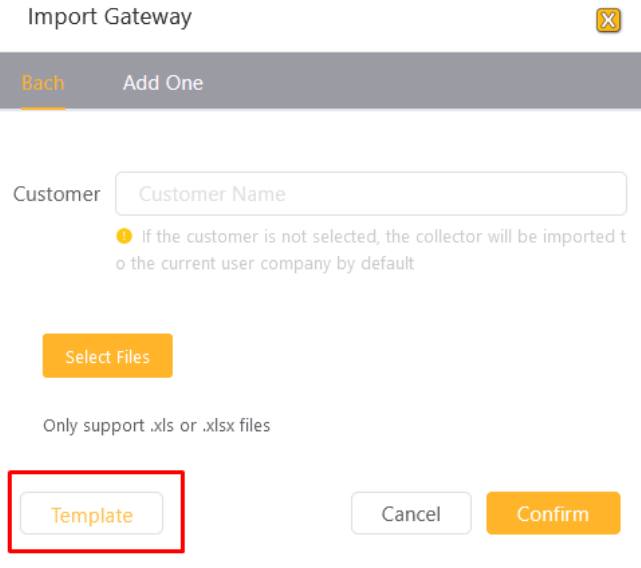Browse for spreadsheet with Select Files

point(108,356)
